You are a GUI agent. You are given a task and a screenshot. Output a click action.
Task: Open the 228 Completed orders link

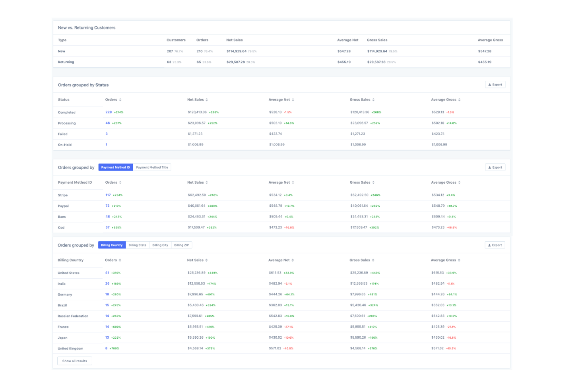point(109,113)
